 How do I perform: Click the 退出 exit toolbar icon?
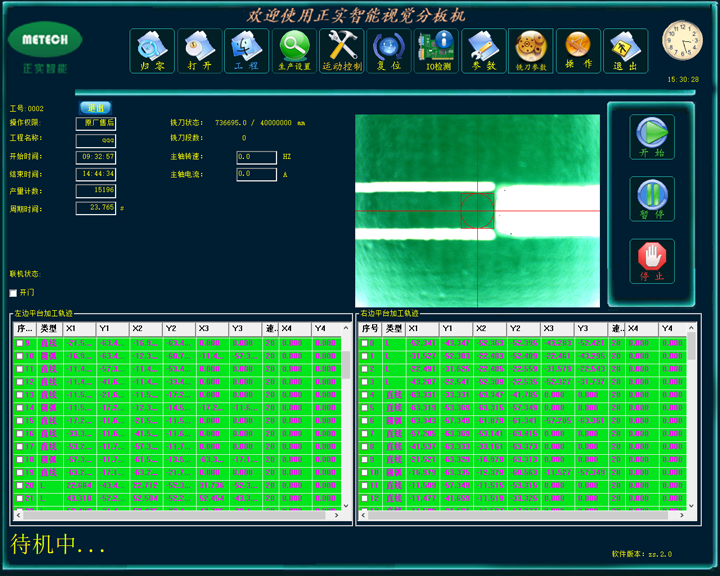click(x=626, y=51)
